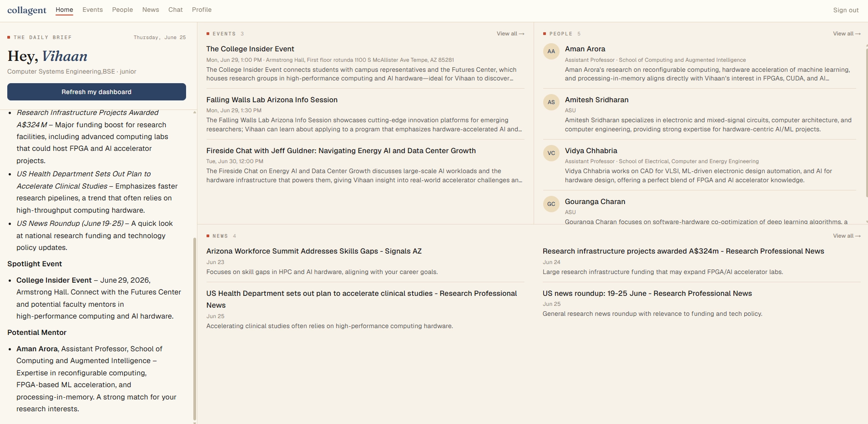Click the NEWS section header

[220, 236]
